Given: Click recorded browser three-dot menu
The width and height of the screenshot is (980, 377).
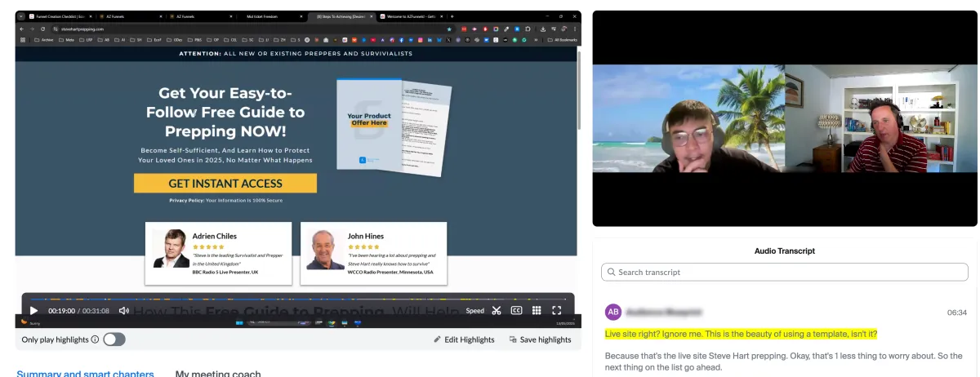Looking at the screenshot, I should click(x=575, y=29).
